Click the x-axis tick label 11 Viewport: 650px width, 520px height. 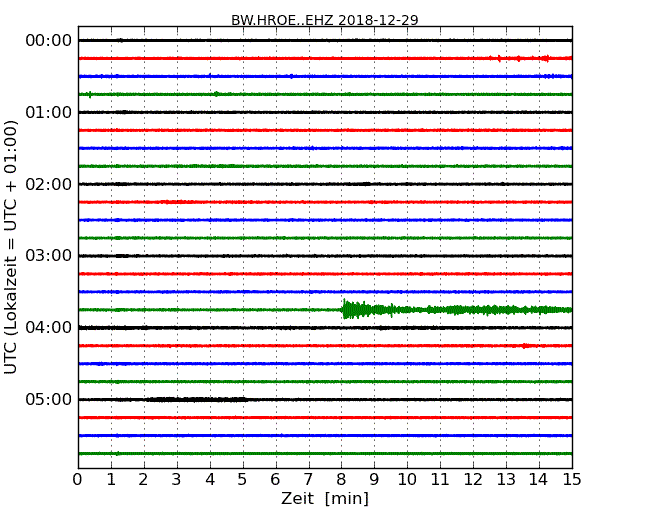pyautogui.click(x=440, y=480)
